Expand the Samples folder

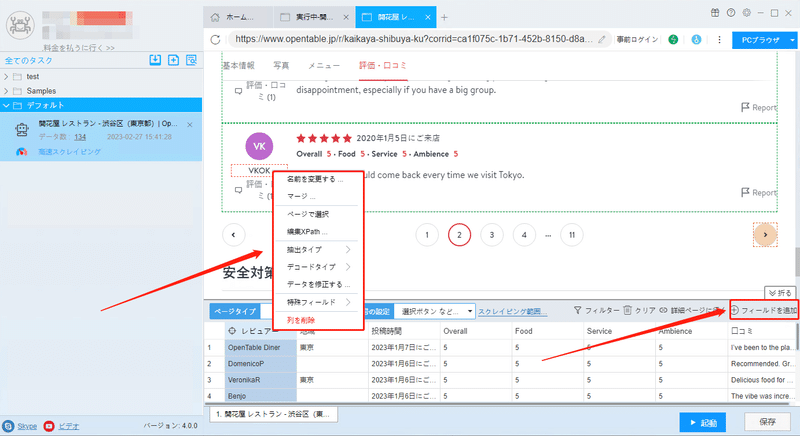(x=6, y=91)
